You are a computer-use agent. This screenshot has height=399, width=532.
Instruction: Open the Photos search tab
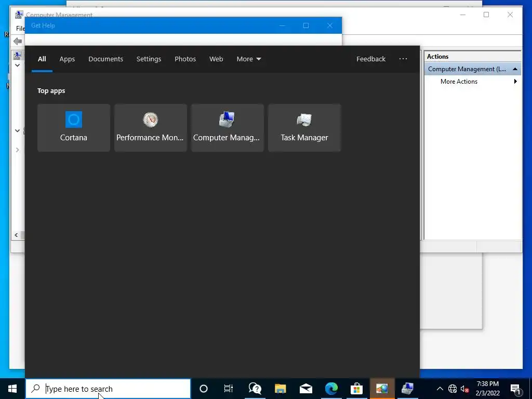[185, 59]
